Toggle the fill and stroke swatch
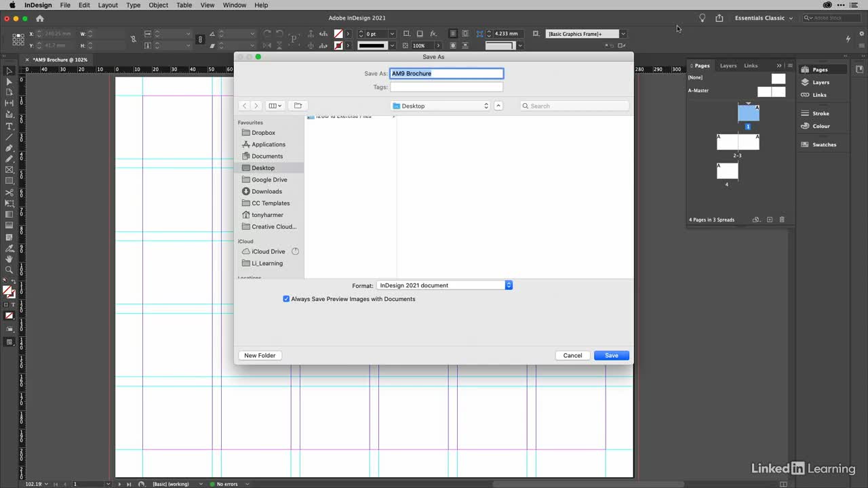The image size is (868, 488). 9,292
